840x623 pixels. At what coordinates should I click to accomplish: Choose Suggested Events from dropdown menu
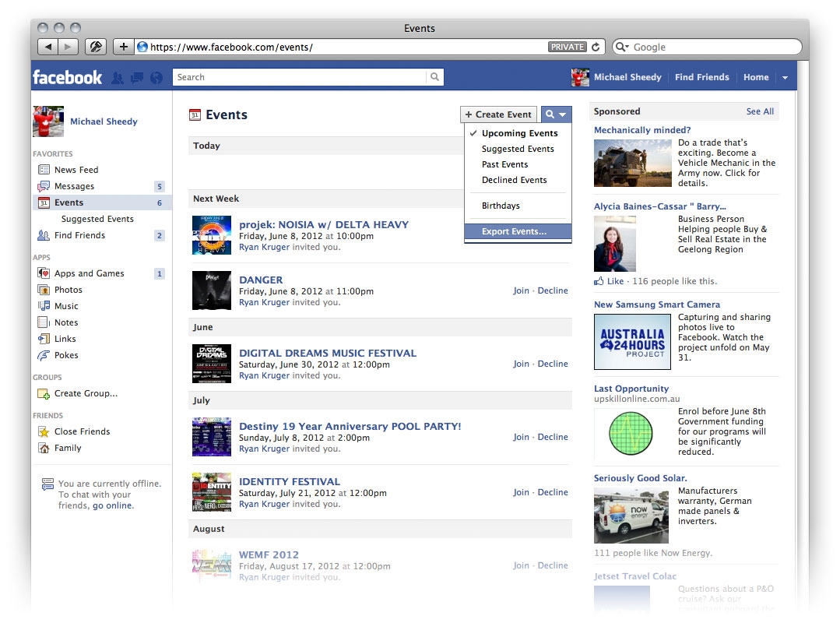pyautogui.click(x=518, y=149)
